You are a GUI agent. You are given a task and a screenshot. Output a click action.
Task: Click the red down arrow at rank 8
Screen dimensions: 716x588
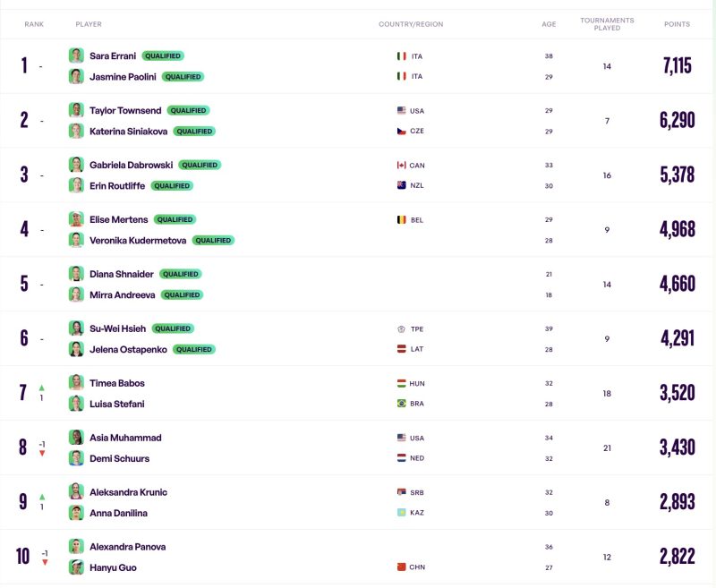[x=41, y=453]
